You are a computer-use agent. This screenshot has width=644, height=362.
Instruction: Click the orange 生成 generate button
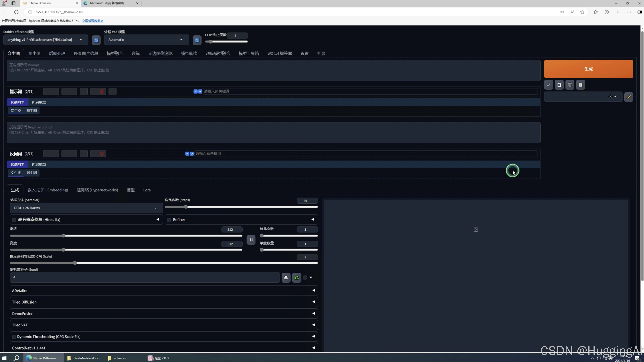(x=588, y=69)
